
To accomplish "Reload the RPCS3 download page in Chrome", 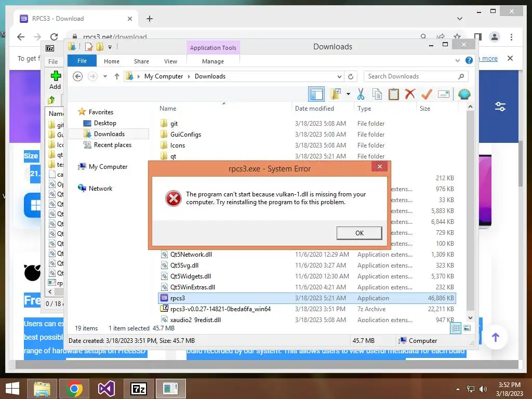I will (x=54, y=37).
